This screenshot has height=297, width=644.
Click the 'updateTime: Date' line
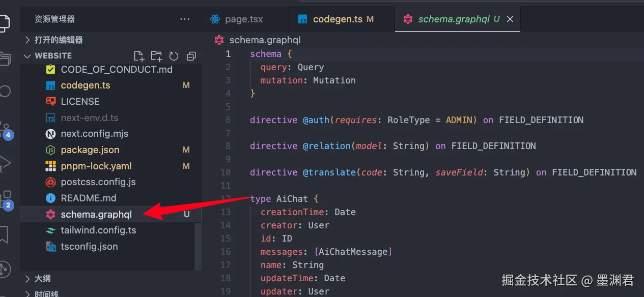(303, 278)
